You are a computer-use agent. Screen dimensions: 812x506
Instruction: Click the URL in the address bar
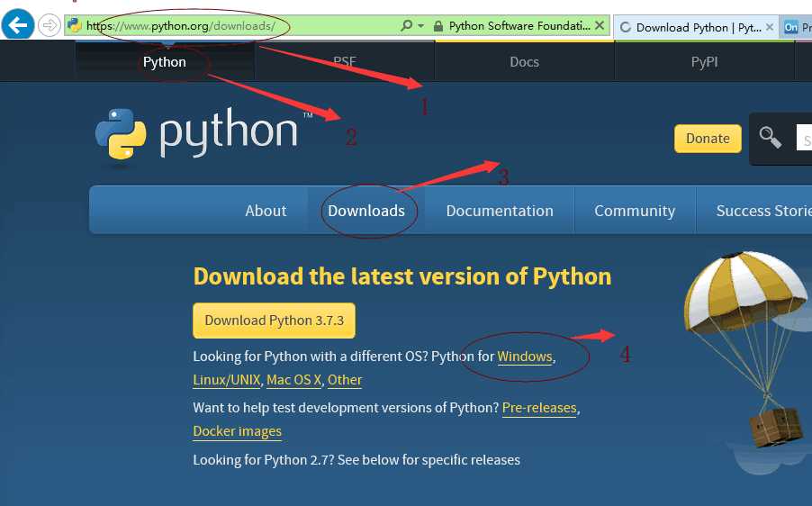tap(181, 26)
